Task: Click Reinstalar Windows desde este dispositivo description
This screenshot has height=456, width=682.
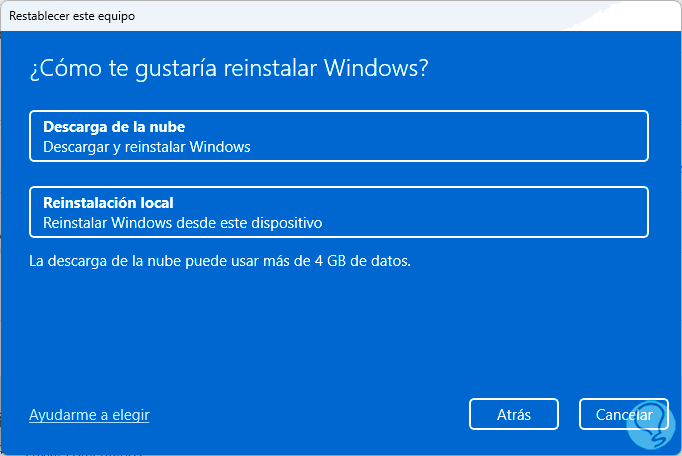Action: 182,223
